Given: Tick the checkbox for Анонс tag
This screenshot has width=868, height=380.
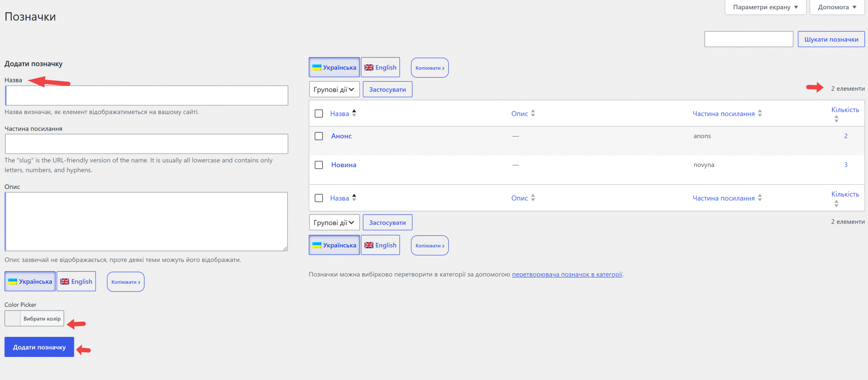Looking at the screenshot, I should [319, 136].
